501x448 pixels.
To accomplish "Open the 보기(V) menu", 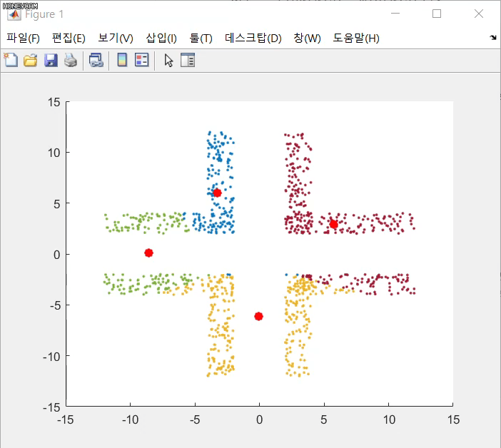I will [x=116, y=38].
